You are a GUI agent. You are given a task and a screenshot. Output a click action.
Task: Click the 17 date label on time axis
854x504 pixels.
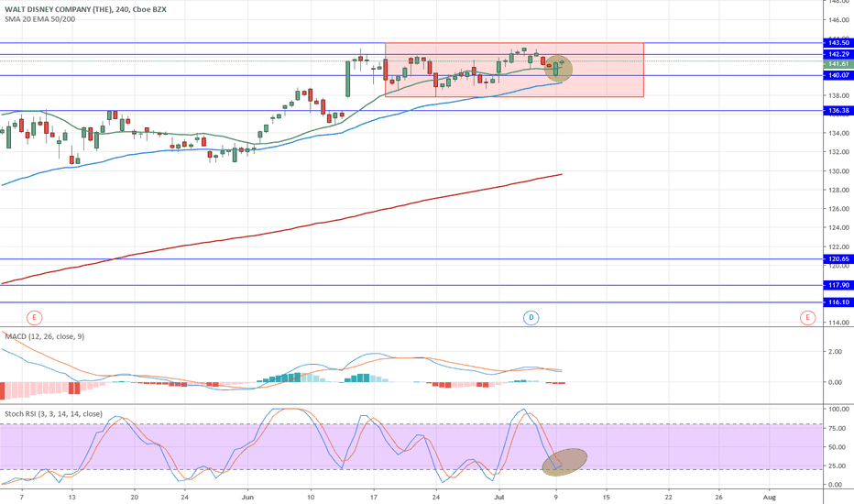(x=374, y=497)
